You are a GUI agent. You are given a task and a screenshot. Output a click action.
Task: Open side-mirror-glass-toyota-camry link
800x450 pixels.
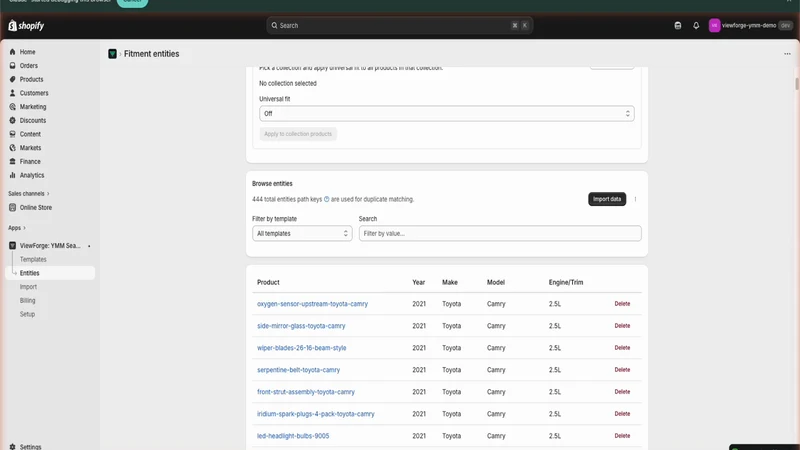point(301,326)
